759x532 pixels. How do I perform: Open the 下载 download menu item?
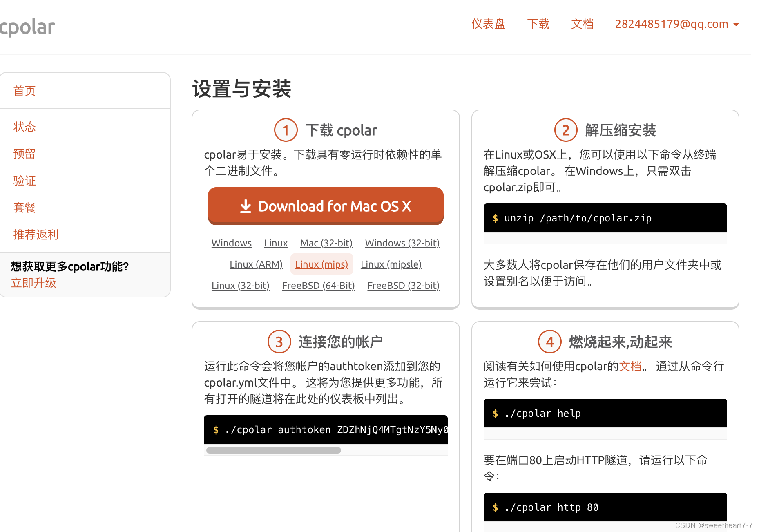tap(538, 24)
